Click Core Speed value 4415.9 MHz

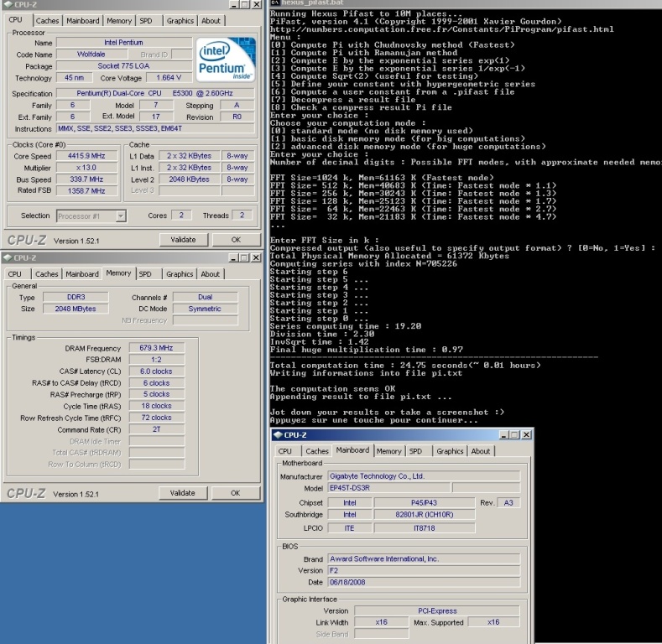click(x=86, y=156)
